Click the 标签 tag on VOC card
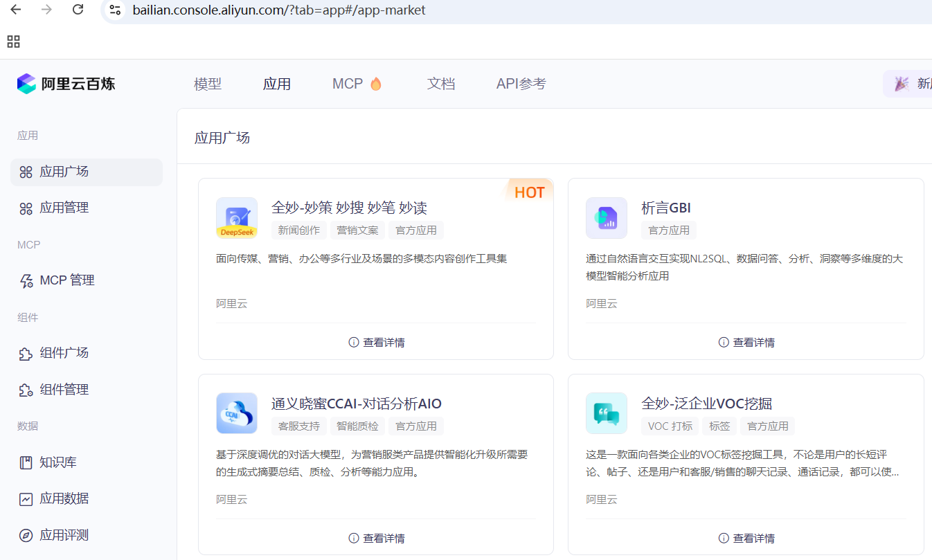 click(719, 426)
